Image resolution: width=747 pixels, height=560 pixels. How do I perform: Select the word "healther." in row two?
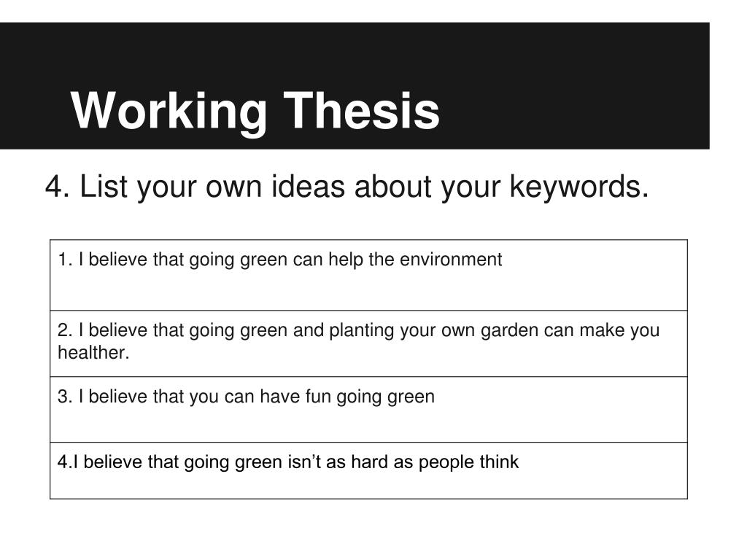tap(94, 353)
